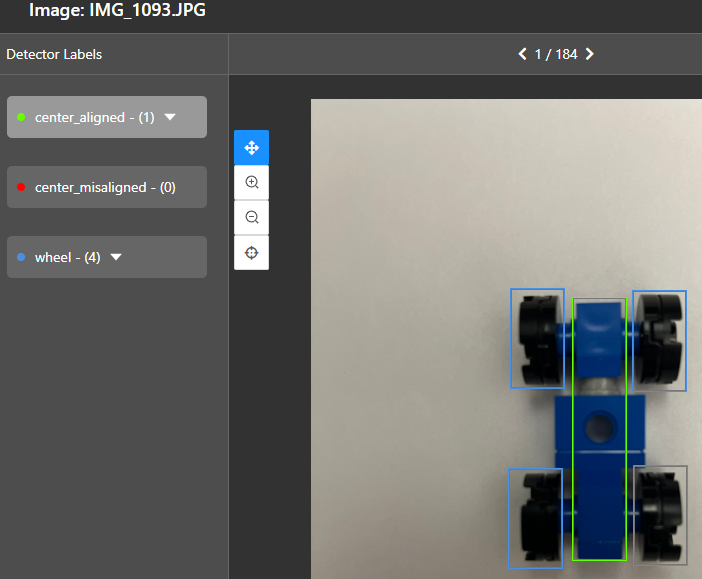Select the bottom-right wheel bounding box
Viewport: 702px width, 579px height.
coord(660,515)
